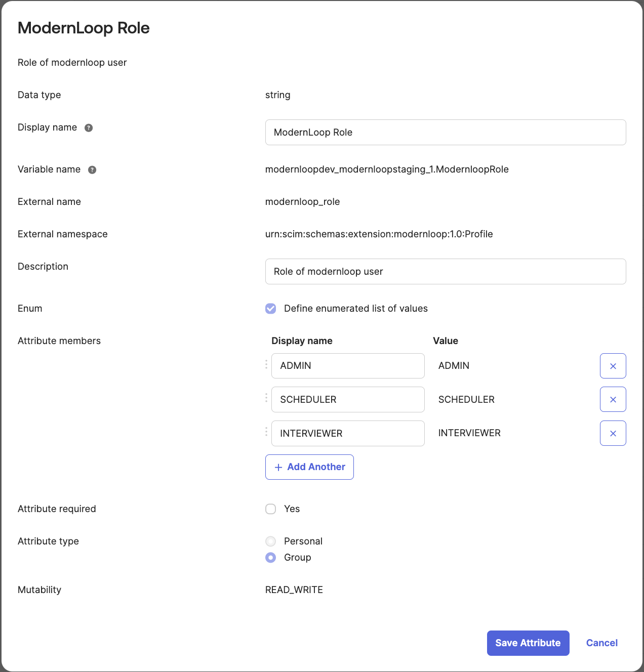Click the ModernLoop Role heading
Viewport: 644px width, 672px height.
click(84, 28)
